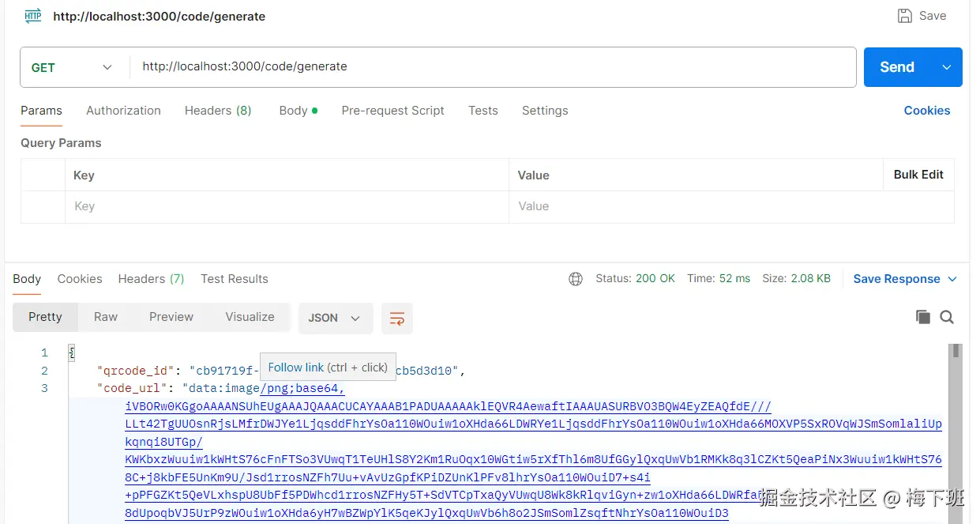This screenshot has width=980, height=524.
Task: Click the Bulk Edit button
Action: point(918,175)
